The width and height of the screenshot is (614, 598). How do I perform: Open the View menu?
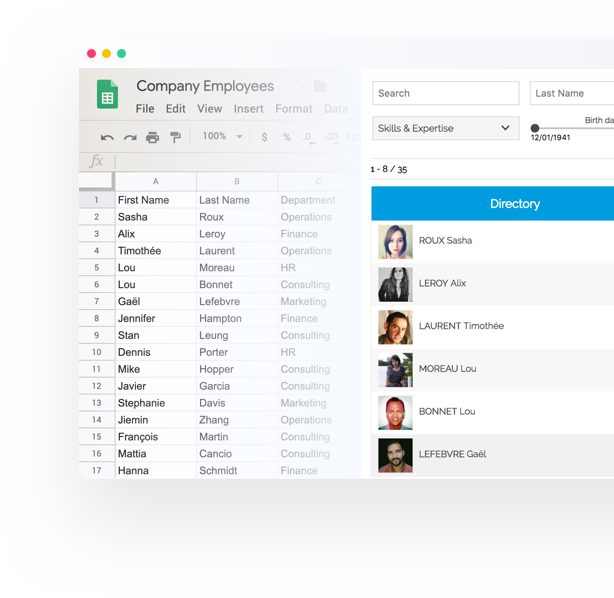point(209,108)
